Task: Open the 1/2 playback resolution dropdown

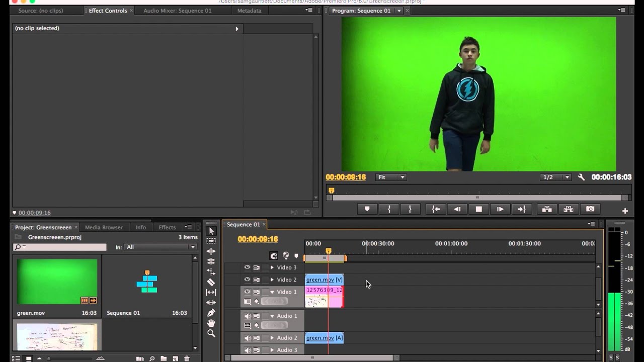Action: pyautogui.click(x=555, y=177)
